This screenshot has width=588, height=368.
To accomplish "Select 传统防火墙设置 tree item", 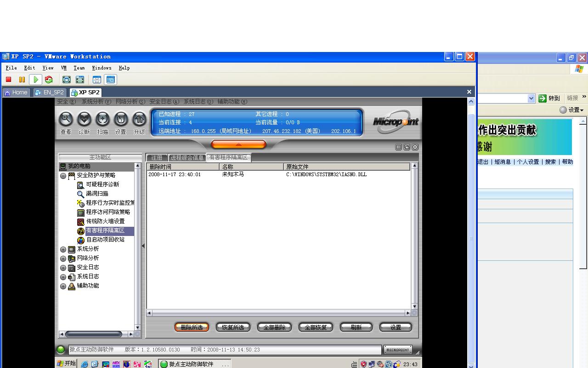I will [105, 221].
